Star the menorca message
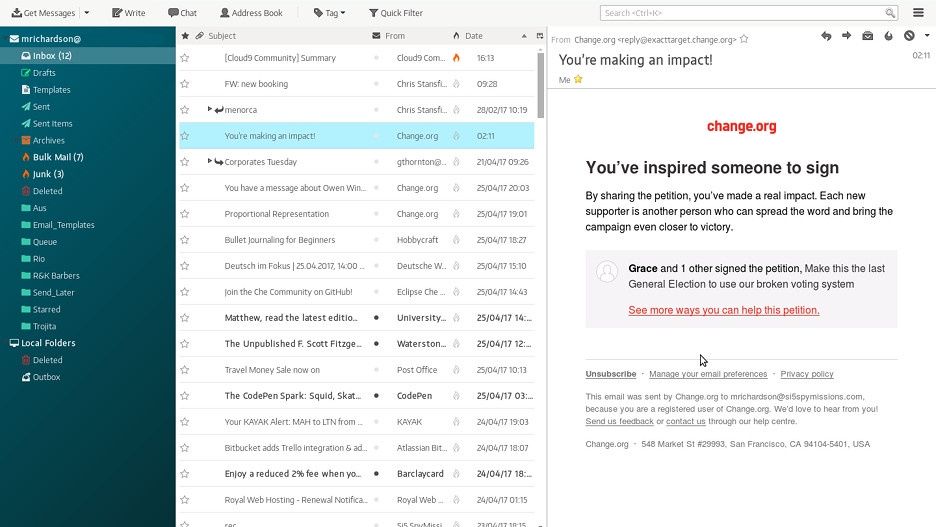 (185, 110)
